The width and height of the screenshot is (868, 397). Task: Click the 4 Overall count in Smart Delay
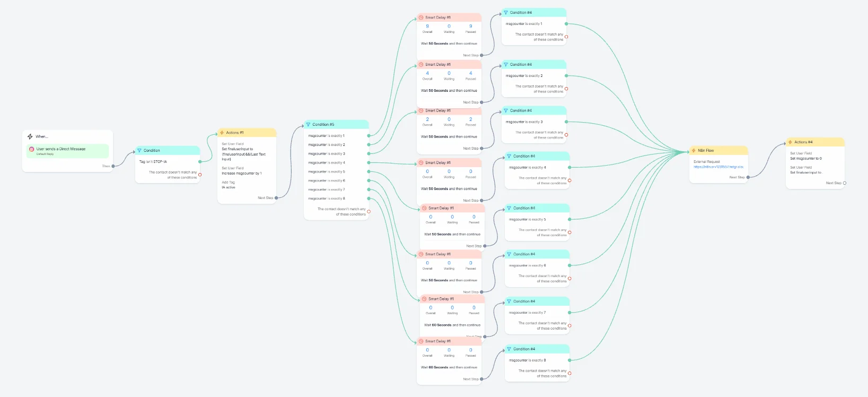pyautogui.click(x=427, y=73)
